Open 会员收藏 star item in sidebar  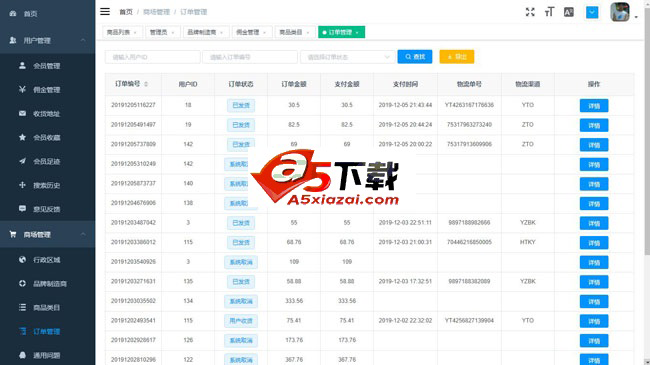tap(47, 137)
